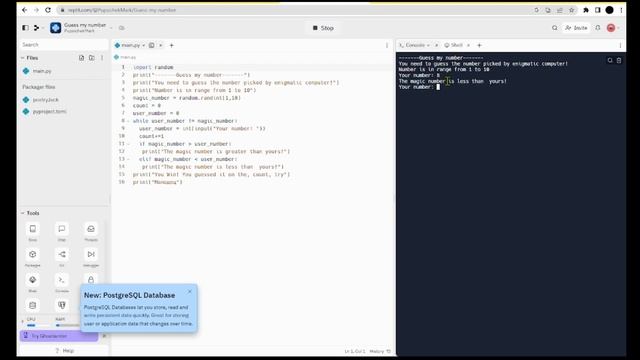This screenshot has height=360, width=640.
Task: Collapse the Tools section
Action: coord(22,213)
